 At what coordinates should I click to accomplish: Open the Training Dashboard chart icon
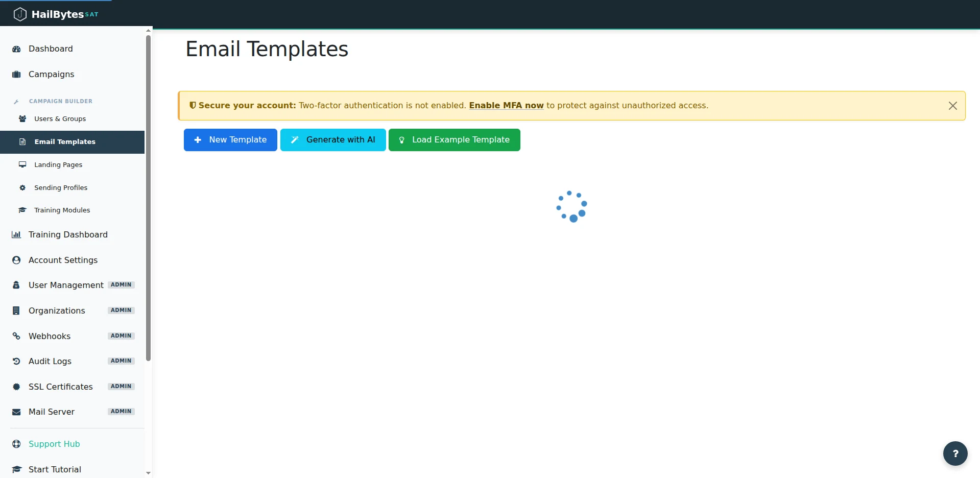coord(16,234)
